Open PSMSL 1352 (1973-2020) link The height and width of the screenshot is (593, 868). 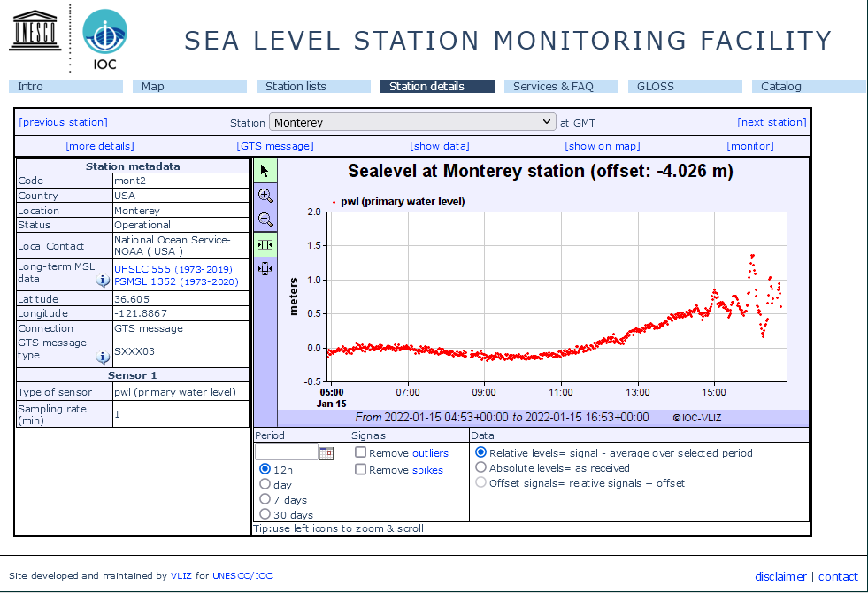point(177,281)
